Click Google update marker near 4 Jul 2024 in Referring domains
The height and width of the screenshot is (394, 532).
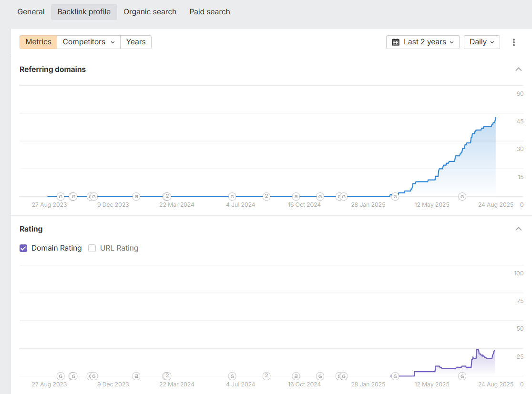232,196
